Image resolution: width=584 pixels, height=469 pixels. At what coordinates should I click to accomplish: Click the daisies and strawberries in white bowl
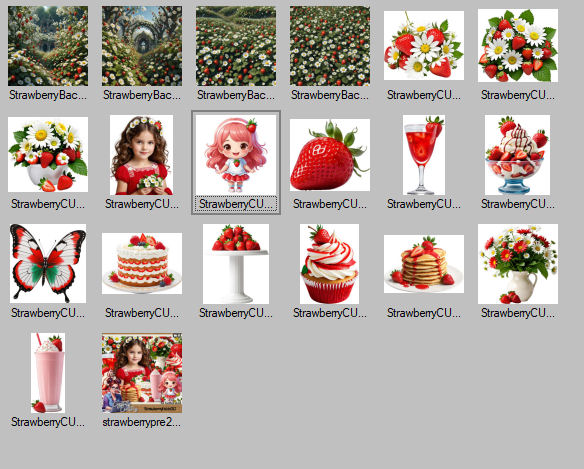(x=48, y=155)
